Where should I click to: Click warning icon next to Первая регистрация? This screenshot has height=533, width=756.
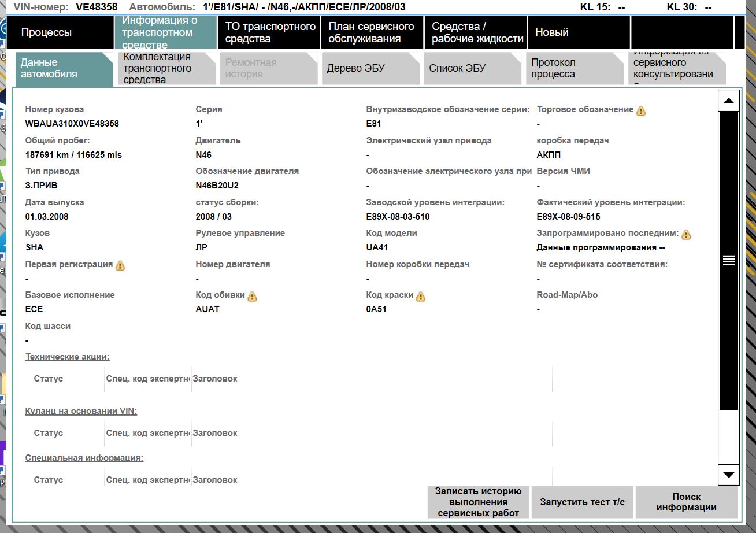(120, 266)
